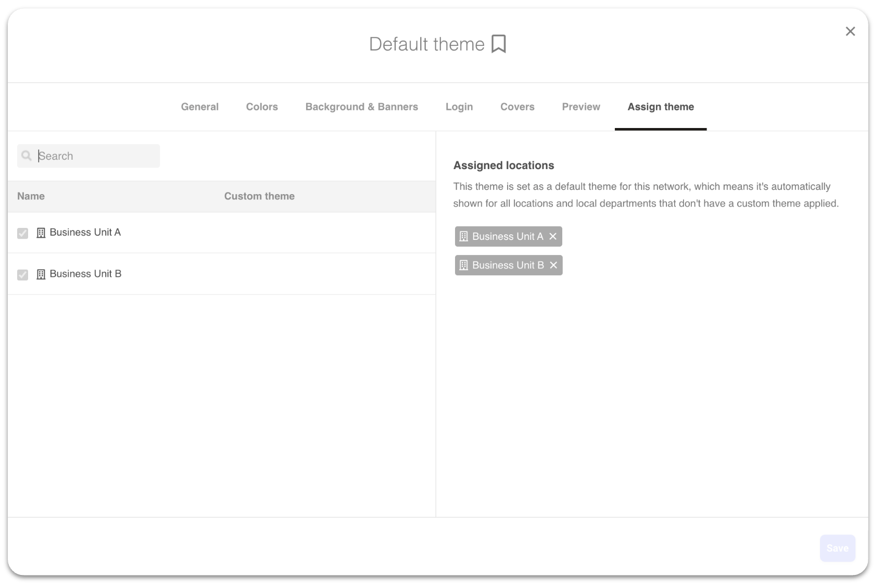Click building icon inside Business Unit A chip
Image resolution: width=883 pixels, height=588 pixels.
(x=463, y=236)
